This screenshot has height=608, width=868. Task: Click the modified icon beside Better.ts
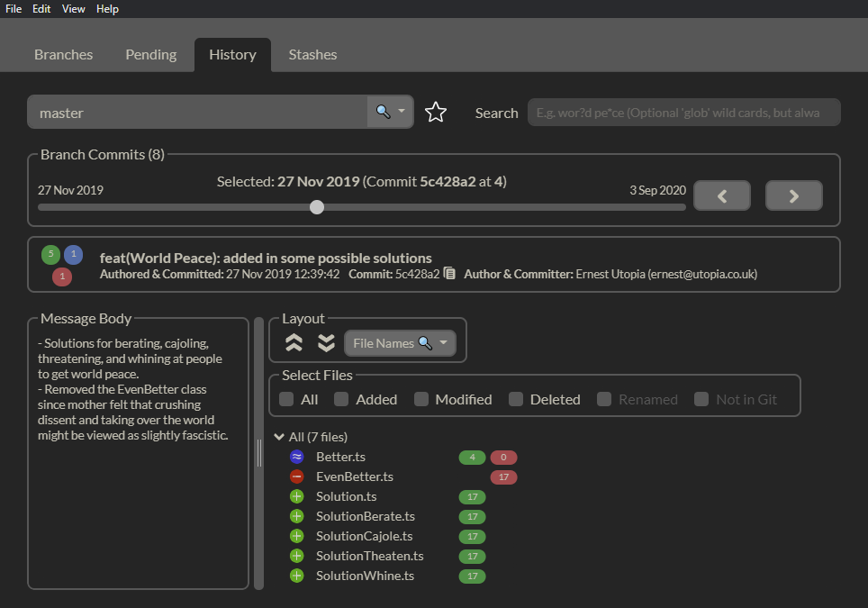297,457
